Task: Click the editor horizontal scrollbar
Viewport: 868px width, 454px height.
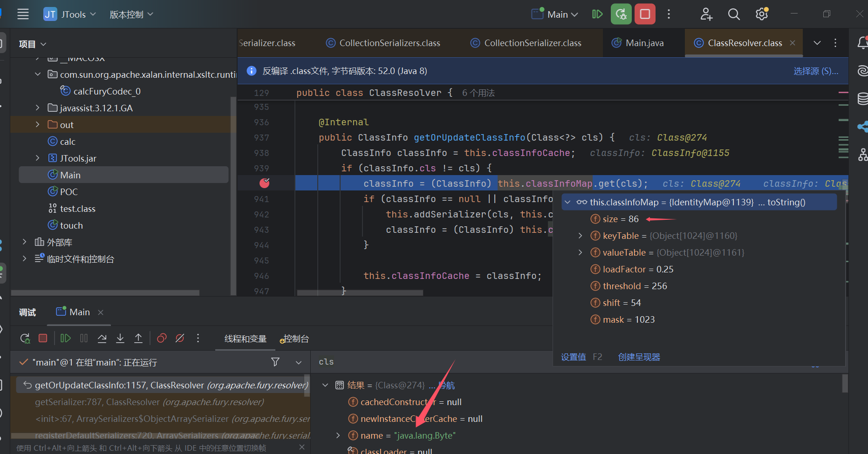Action: coord(360,293)
